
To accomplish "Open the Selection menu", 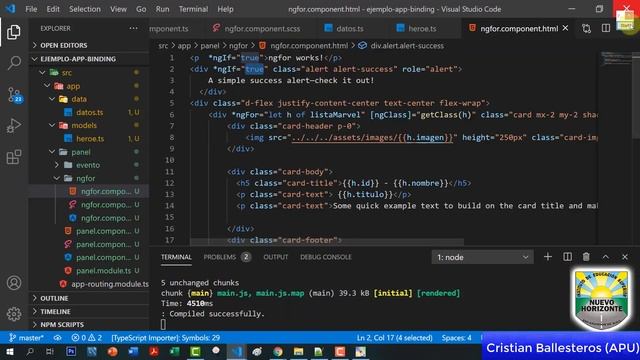I will point(84,9).
